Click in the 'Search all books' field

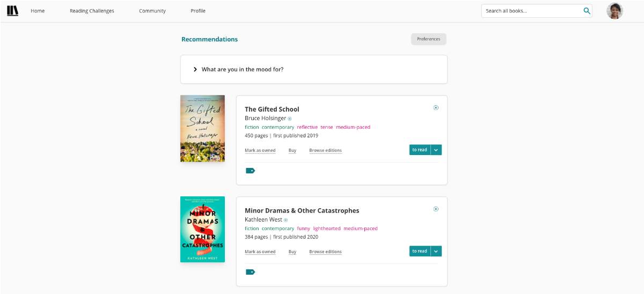point(531,11)
